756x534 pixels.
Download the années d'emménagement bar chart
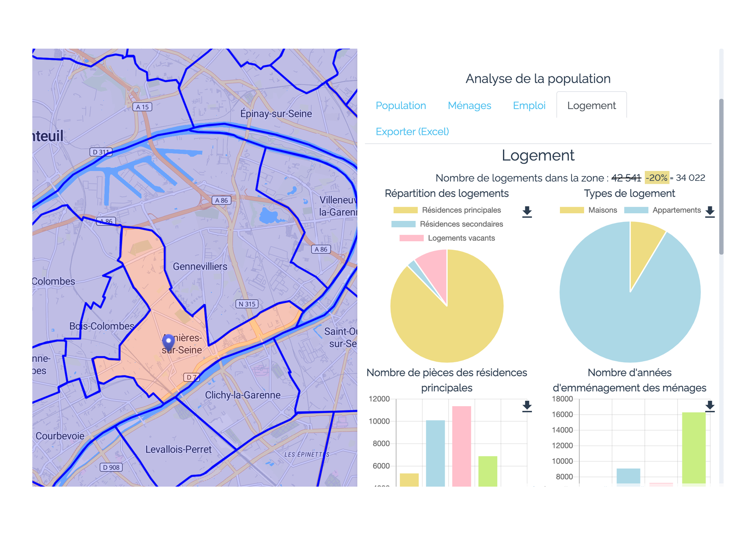(709, 406)
